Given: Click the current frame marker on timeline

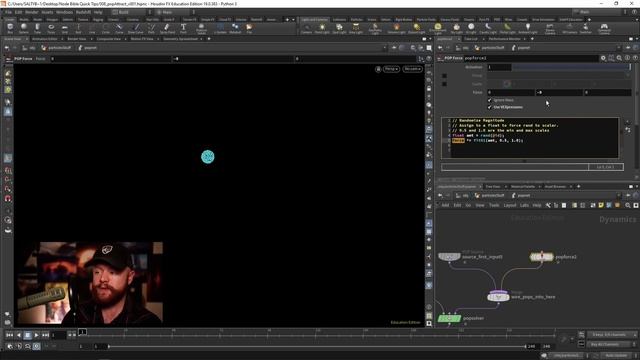Looking at the screenshot, I should [x=82, y=332].
